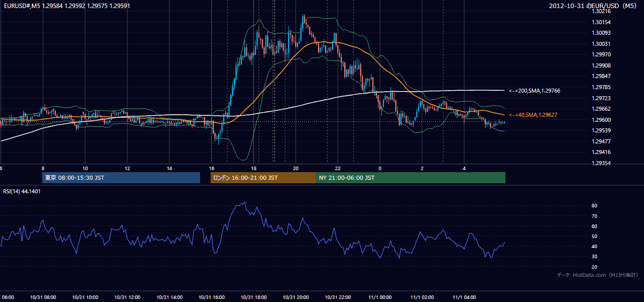This screenshot has width=644, height=302.
Task: Click price axis value 1.29847
Action: pyautogui.click(x=602, y=76)
